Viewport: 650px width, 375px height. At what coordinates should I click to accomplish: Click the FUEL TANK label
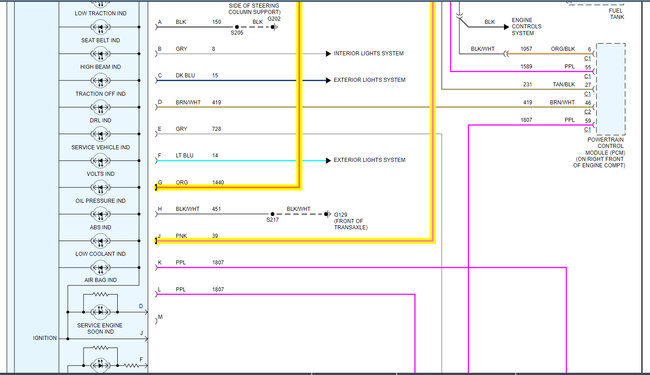pos(616,14)
